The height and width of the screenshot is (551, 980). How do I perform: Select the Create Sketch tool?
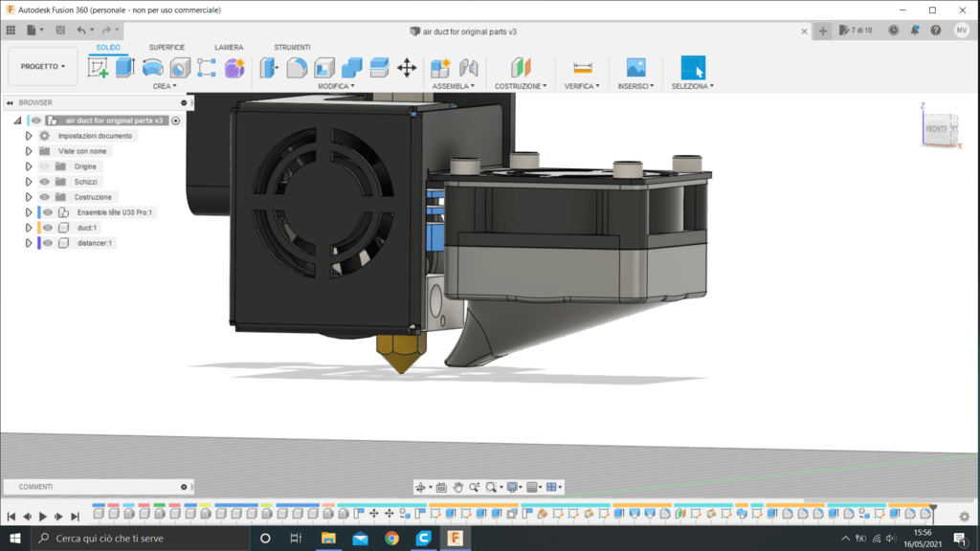click(x=99, y=68)
